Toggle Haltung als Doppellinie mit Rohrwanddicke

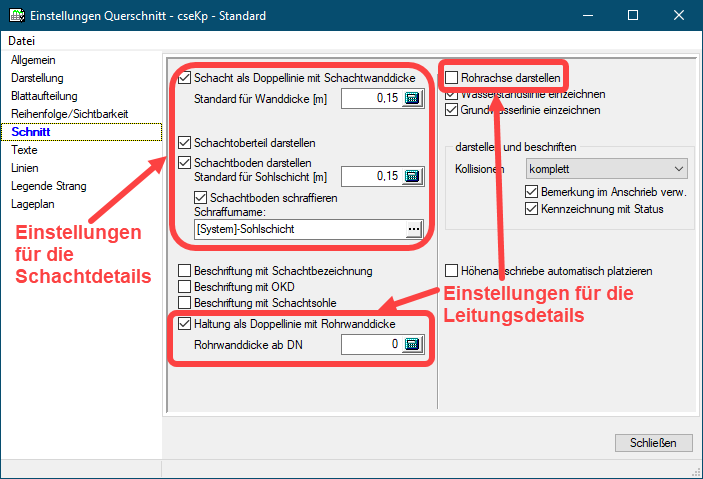click(184, 324)
